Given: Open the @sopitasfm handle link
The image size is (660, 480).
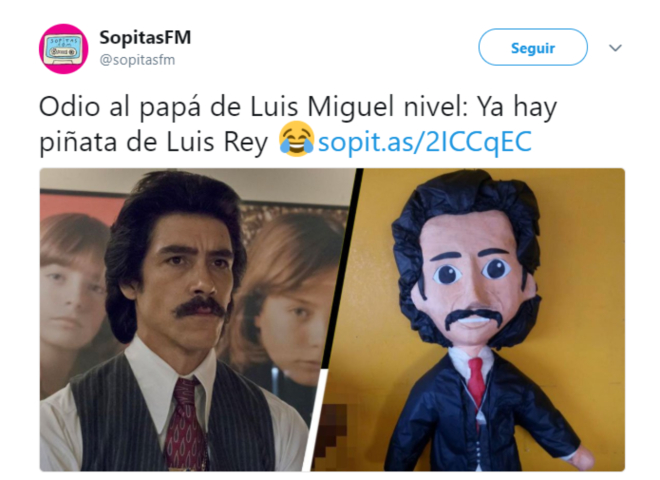Looking at the screenshot, I should (137, 60).
